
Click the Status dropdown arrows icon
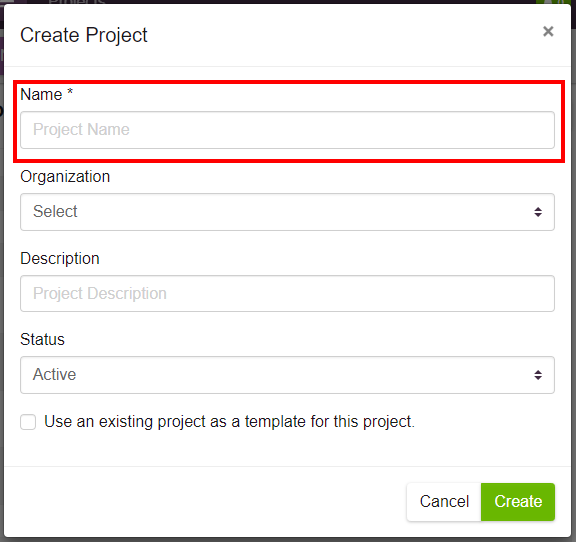538,375
